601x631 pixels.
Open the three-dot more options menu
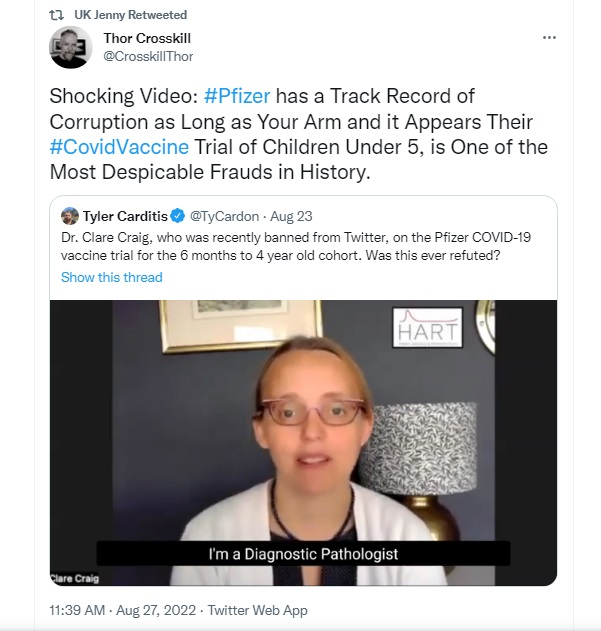tap(549, 38)
